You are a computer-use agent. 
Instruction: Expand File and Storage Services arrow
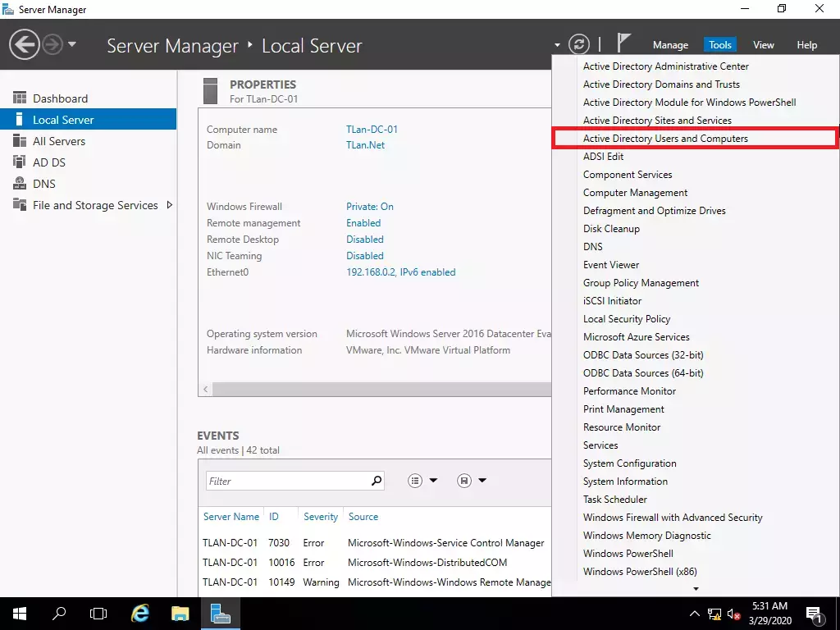(x=169, y=204)
